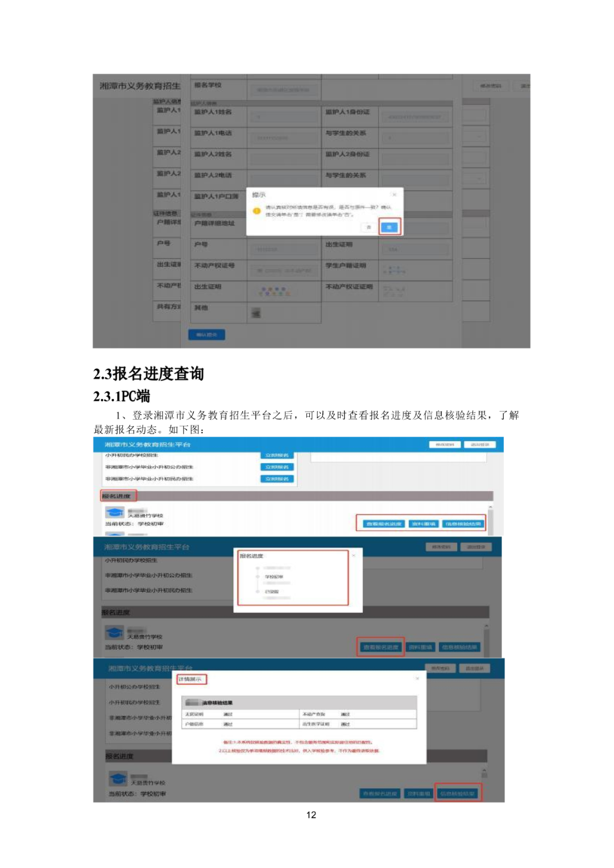Click the 监护人2姓名 input field
The height and width of the screenshot is (868, 614).
(284, 159)
